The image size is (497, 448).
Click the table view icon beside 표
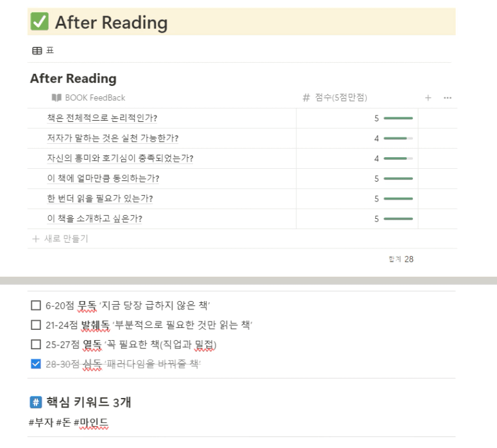37,51
